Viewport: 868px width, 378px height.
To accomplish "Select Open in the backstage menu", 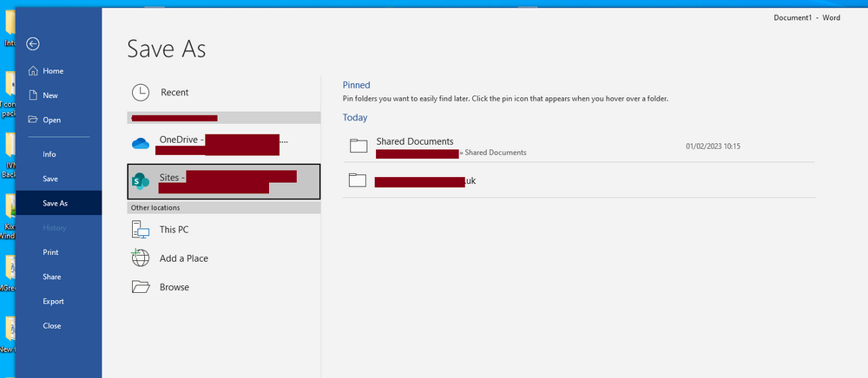I will click(x=52, y=120).
